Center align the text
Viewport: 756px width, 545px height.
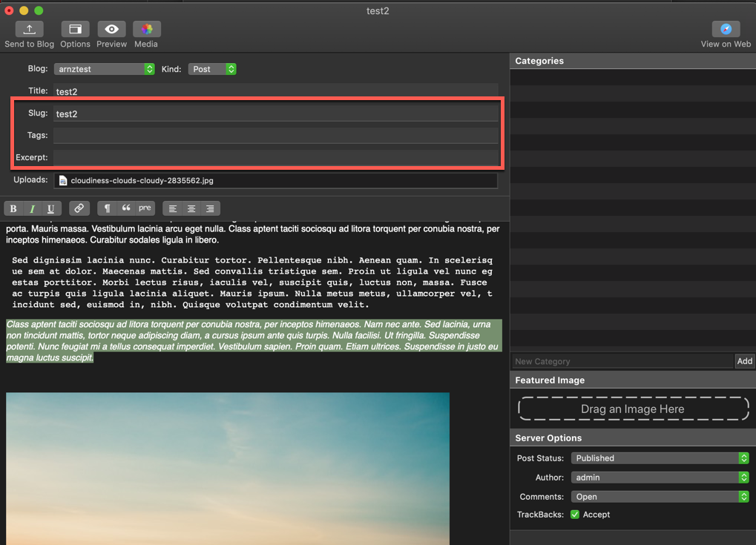(x=191, y=208)
